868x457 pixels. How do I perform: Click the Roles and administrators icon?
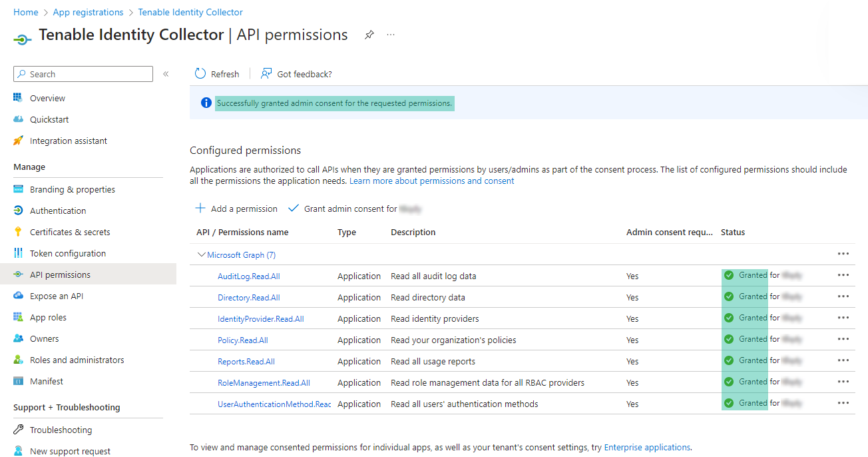[18, 360]
